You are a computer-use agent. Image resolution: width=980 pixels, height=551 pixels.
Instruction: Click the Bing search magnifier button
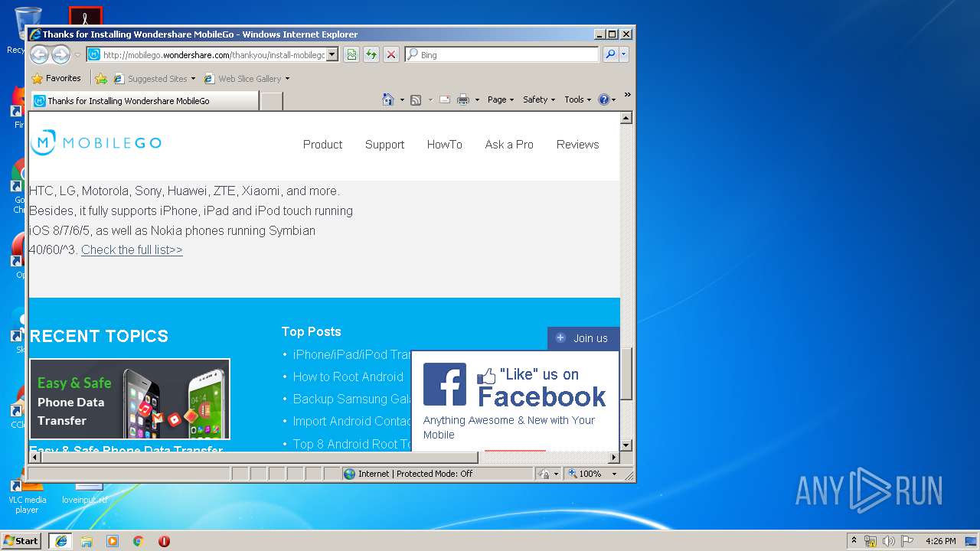pyautogui.click(x=610, y=54)
